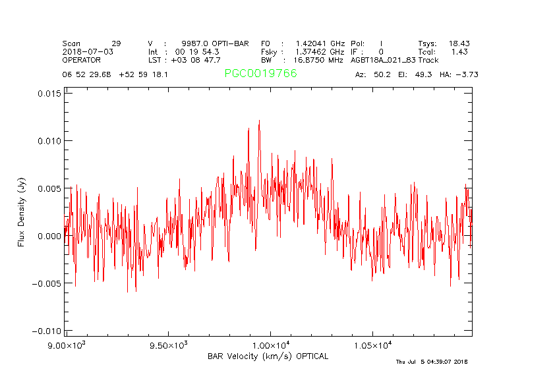Click the BAR Velocity (km/s) OPTICAL axis label

coord(268,356)
